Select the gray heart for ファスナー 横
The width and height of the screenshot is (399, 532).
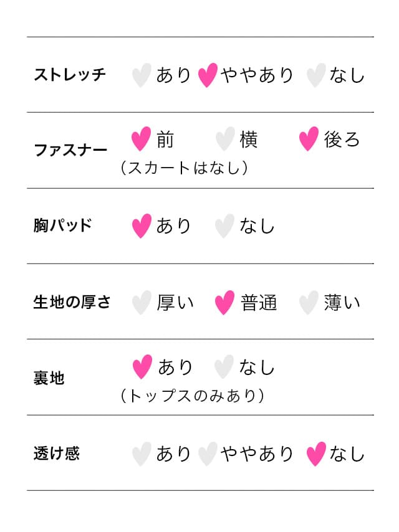[225, 139]
